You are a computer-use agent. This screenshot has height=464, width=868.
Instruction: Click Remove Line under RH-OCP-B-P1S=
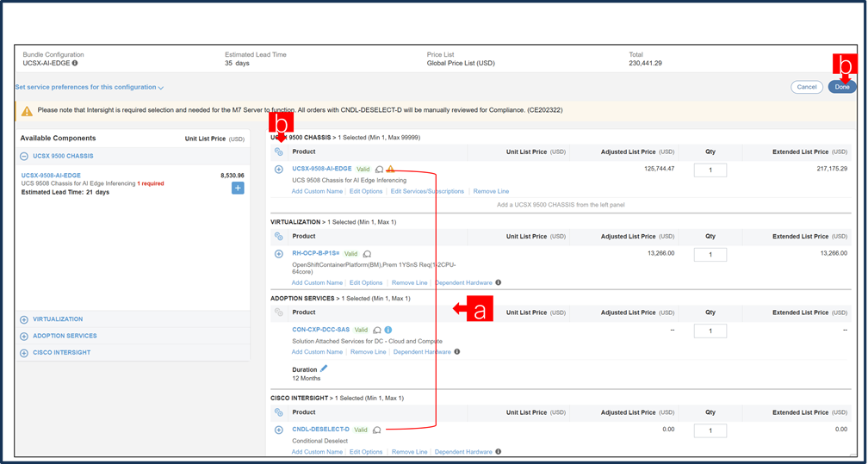point(410,283)
